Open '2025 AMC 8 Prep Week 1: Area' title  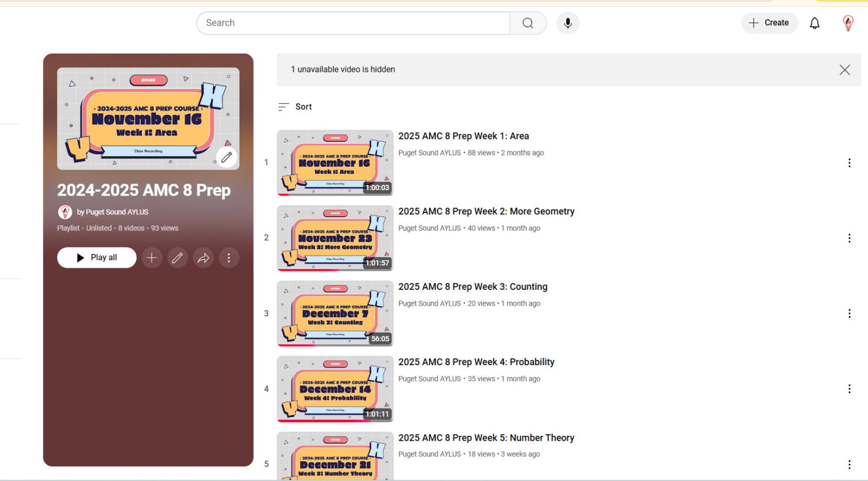(463, 136)
